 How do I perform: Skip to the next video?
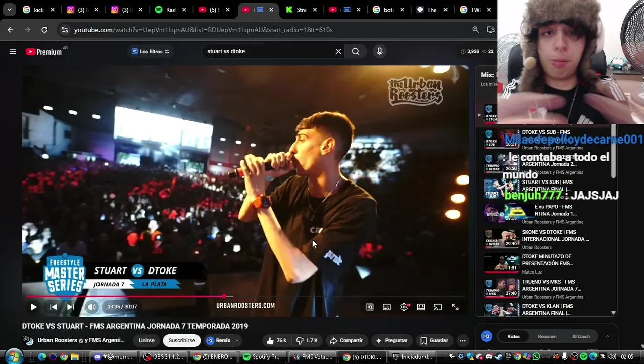pos(70,307)
